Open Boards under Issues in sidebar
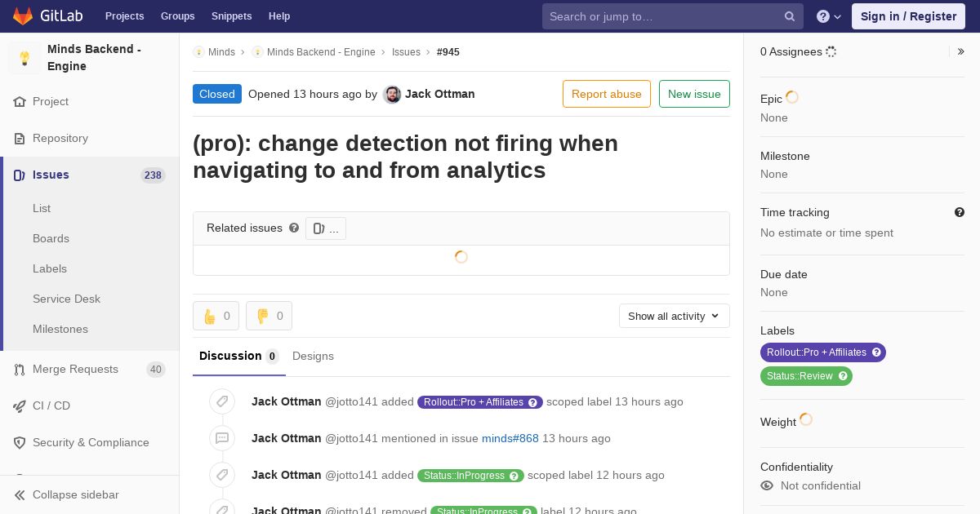980x514 pixels. point(51,238)
